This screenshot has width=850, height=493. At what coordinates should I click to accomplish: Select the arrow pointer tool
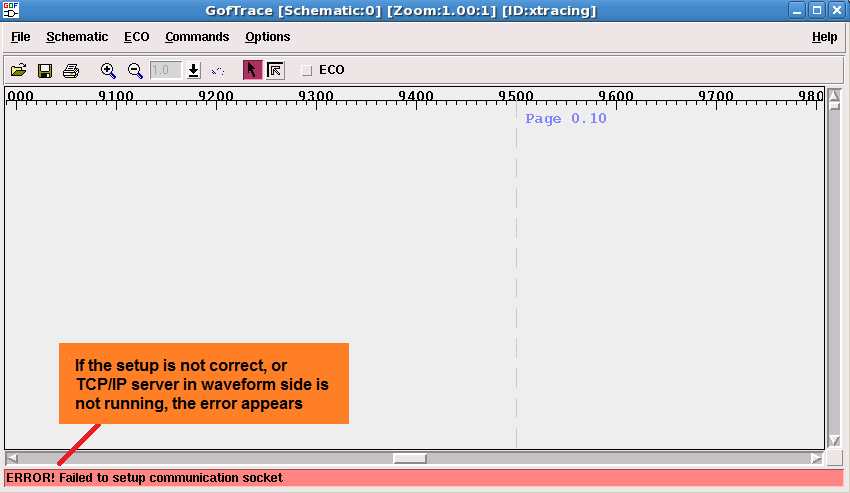pos(252,70)
